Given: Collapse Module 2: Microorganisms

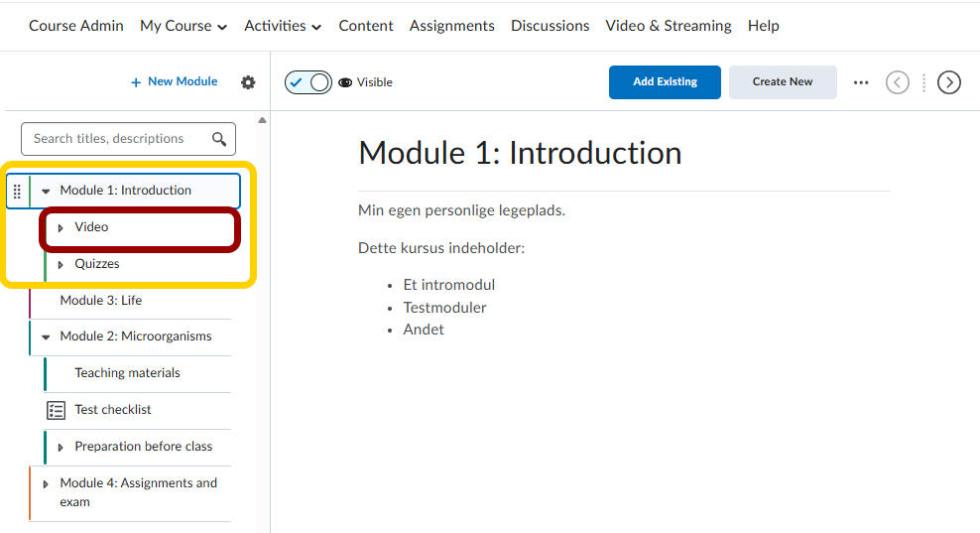Looking at the screenshot, I should tap(46, 337).
